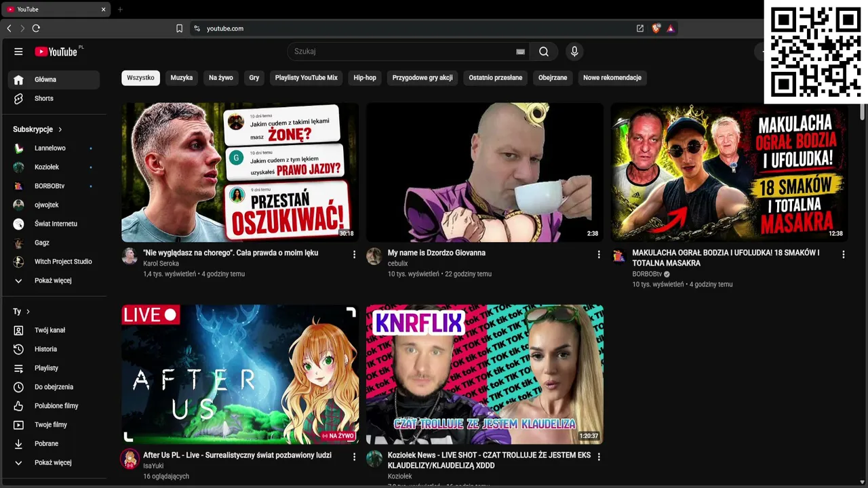This screenshot has height=488, width=868.
Task: Click the open-in-app icon in address bar
Action: point(639,28)
